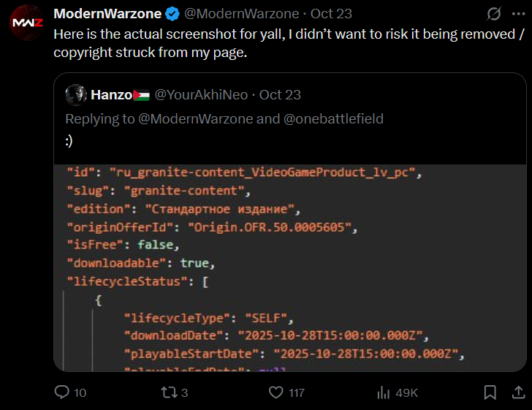
Task: Click the quoted tweet's Oct 23 date
Action: (x=280, y=95)
